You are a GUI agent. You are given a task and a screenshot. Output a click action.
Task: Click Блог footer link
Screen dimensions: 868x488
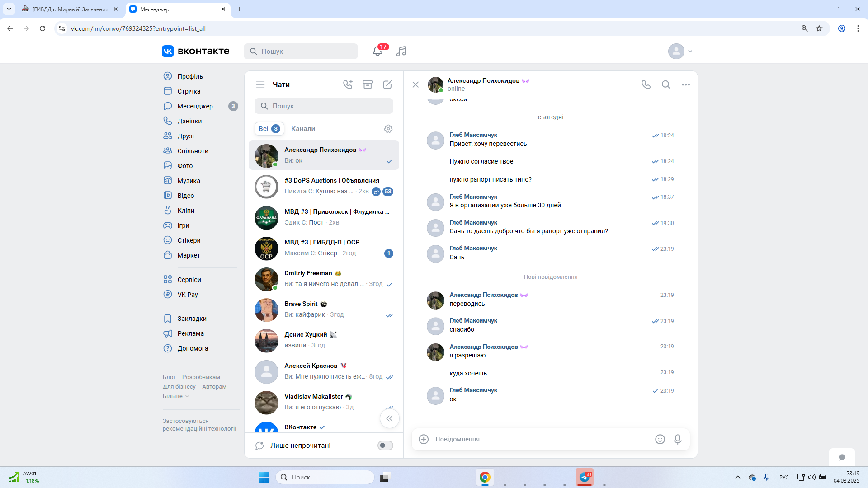pos(169,377)
